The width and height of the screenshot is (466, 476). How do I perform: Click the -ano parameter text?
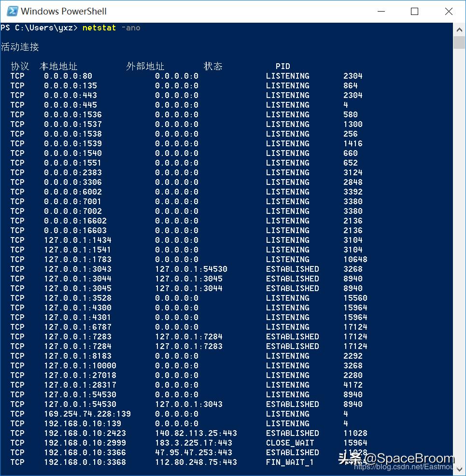[131, 28]
